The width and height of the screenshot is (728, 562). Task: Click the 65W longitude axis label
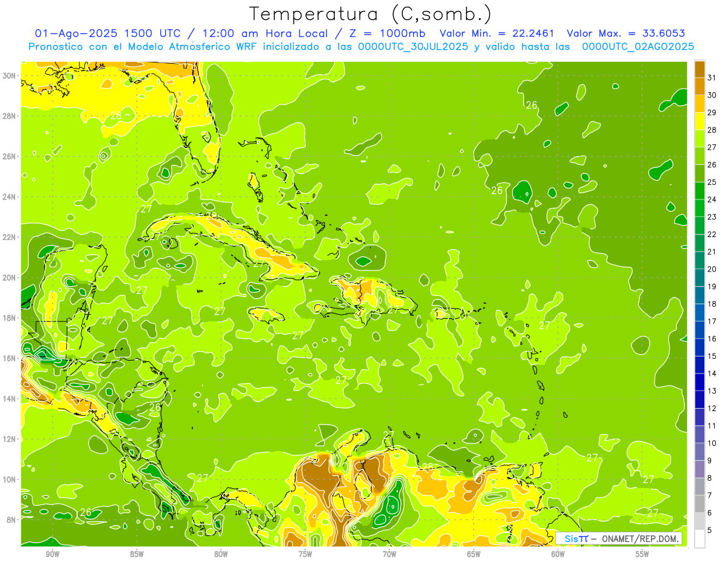click(x=474, y=554)
